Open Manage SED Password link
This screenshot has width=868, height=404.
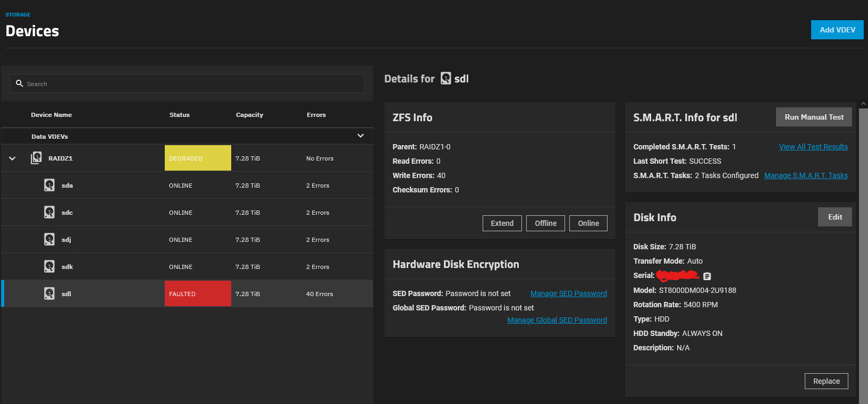568,293
